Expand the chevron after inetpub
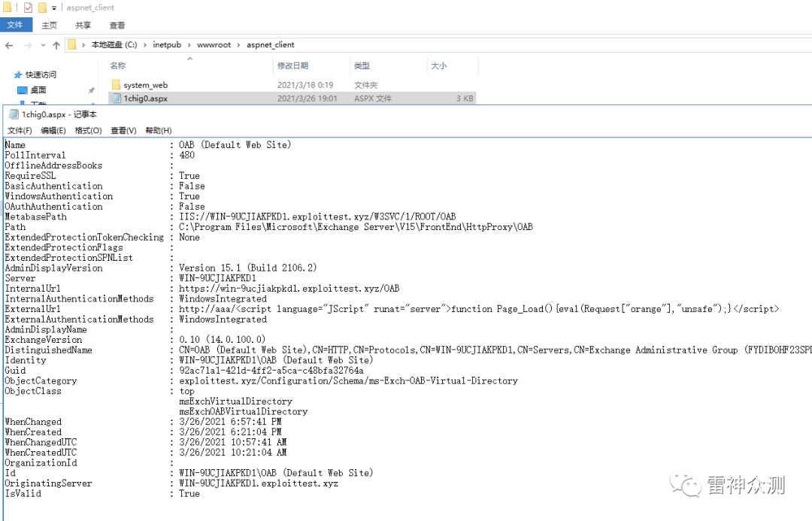812x521 pixels. [x=189, y=45]
